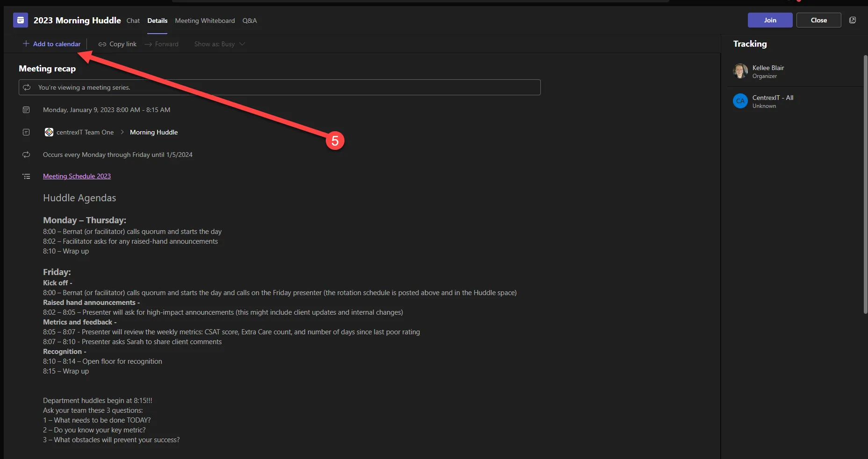Click the chevron between team and channel names
This screenshot has height=459, width=868.
[122, 132]
